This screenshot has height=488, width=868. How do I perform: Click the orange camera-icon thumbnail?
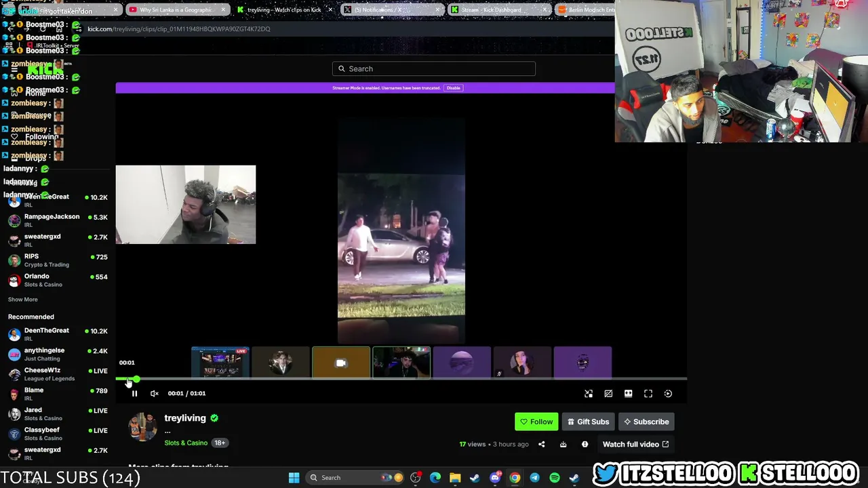(341, 363)
